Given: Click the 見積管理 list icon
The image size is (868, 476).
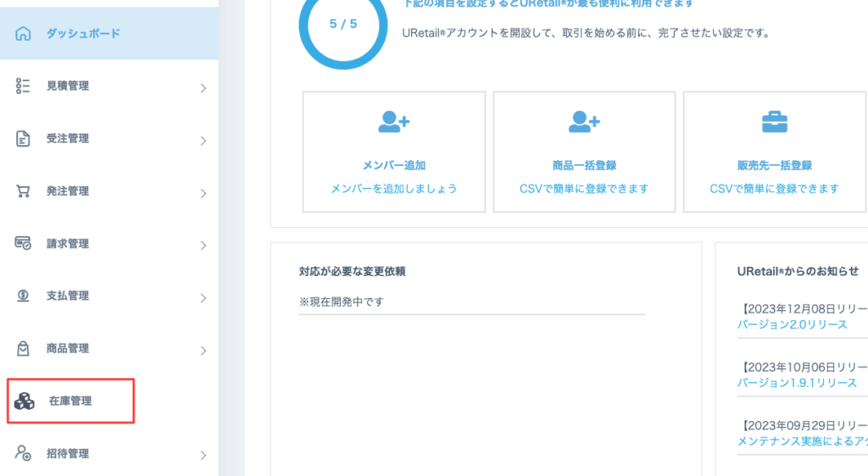Looking at the screenshot, I should pos(24,86).
